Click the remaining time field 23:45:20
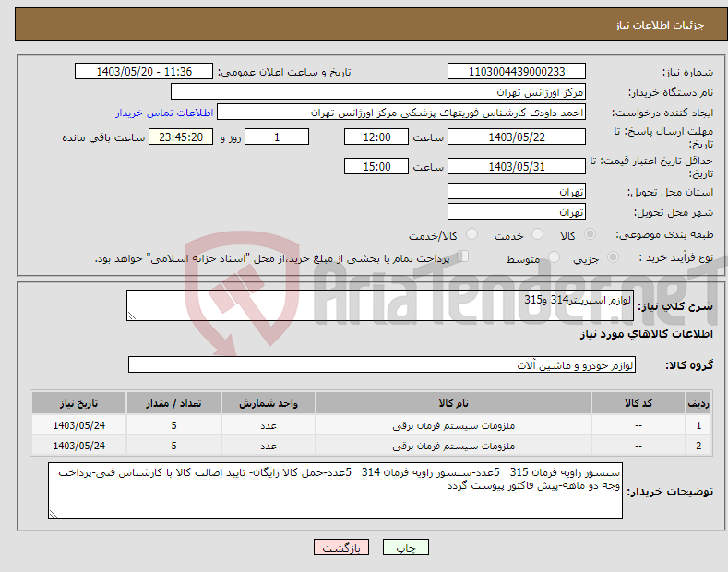The image size is (728, 572). click(181, 137)
